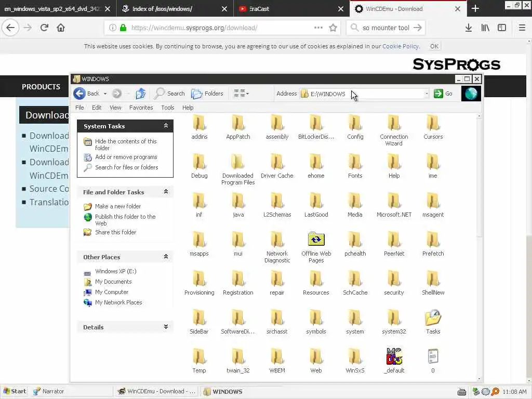The height and width of the screenshot is (399, 532).
Task: Select the assembly folder icon
Action: coord(277,123)
